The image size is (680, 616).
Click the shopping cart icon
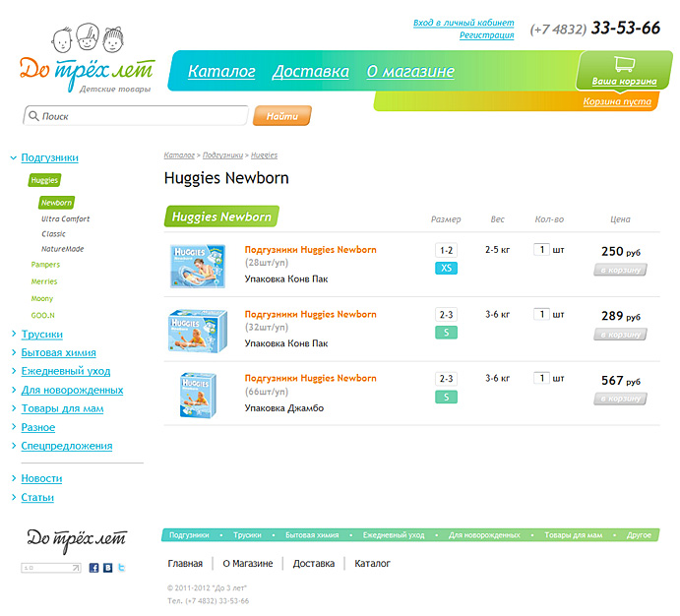pos(624,64)
